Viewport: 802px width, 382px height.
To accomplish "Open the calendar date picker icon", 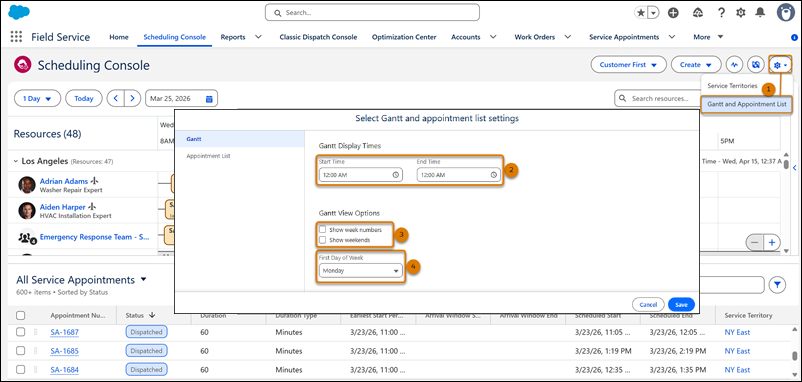I will [209, 99].
